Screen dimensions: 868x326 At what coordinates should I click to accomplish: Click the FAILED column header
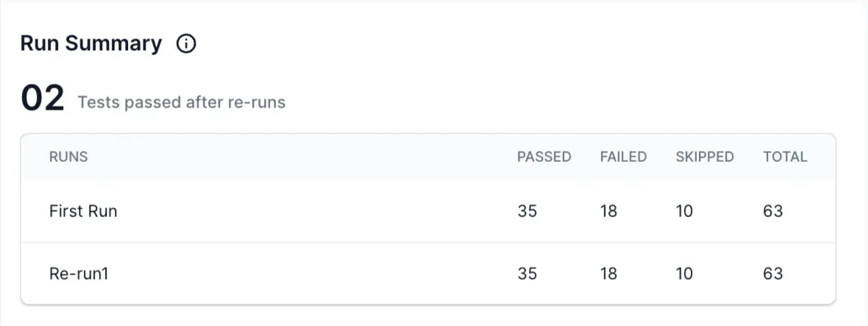point(623,157)
